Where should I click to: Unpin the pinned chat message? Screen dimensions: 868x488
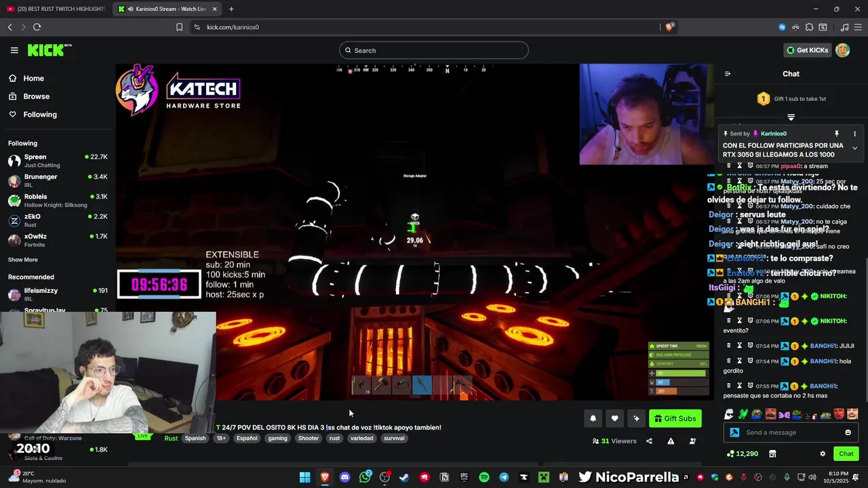(x=837, y=134)
